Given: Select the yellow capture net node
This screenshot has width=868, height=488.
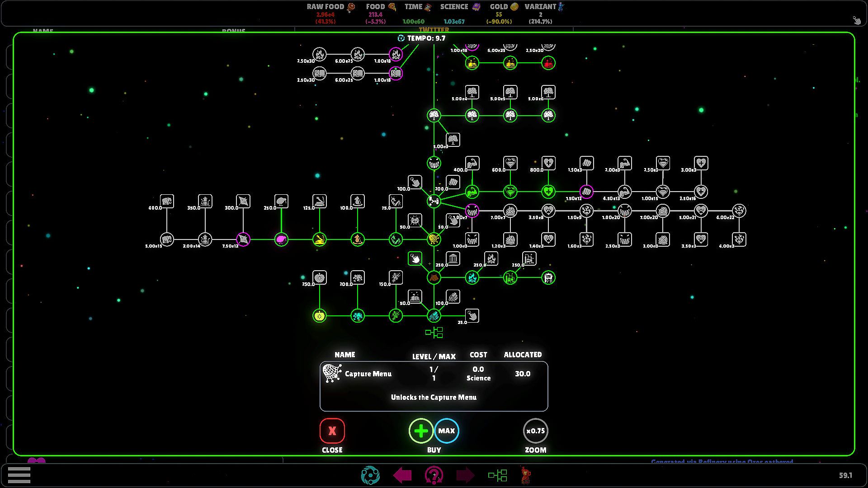Looking at the screenshot, I should [434, 239].
